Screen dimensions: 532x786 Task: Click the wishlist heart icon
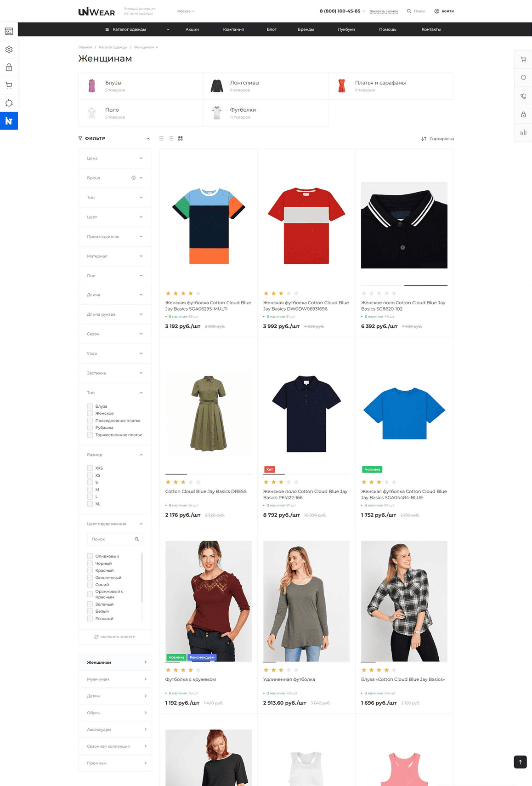pyautogui.click(x=523, y=78)
